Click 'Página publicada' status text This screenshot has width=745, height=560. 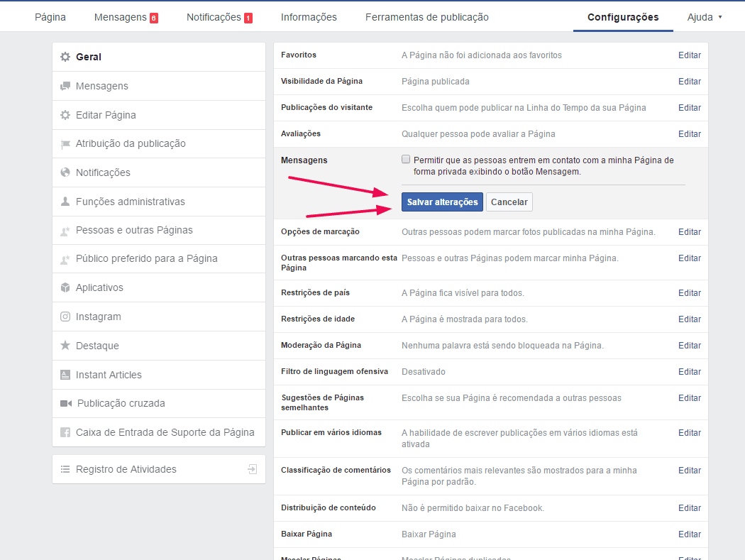tap(435, 82)
